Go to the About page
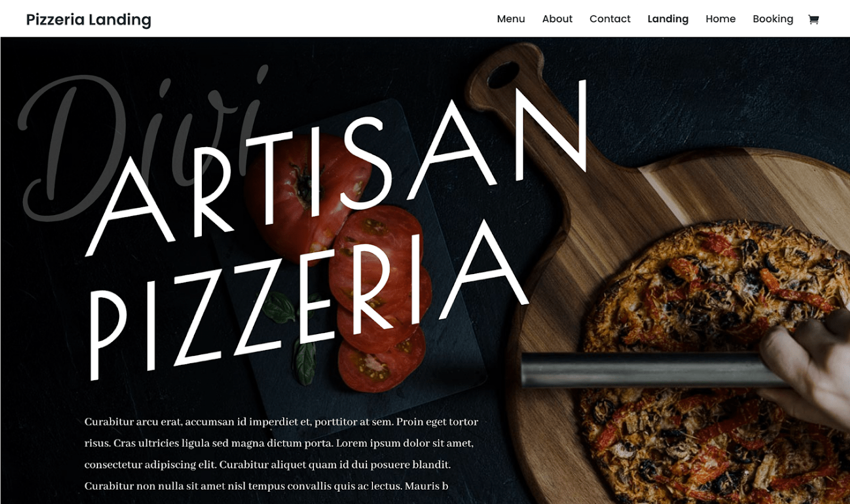The height and width of the screenshot is (504, 850). click(x=557, y=19)
